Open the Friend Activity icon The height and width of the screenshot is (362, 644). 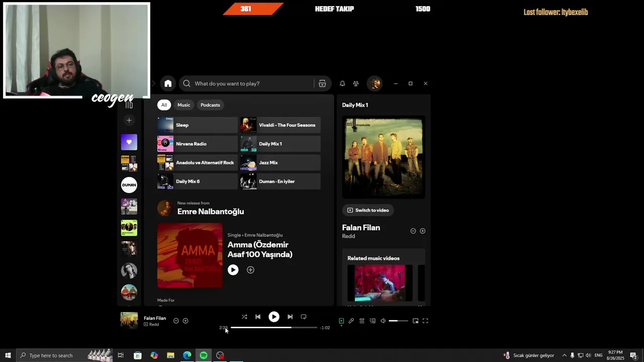coord(356,83)
